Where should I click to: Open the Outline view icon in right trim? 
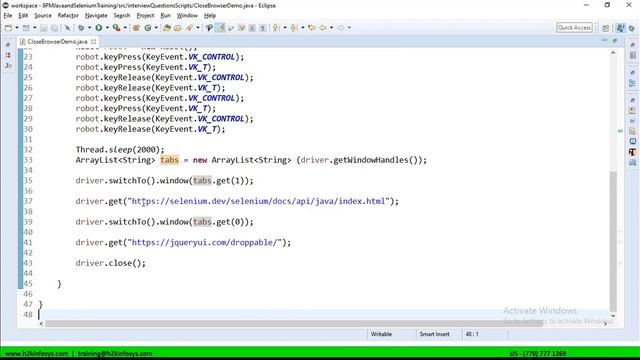point(632,83)
